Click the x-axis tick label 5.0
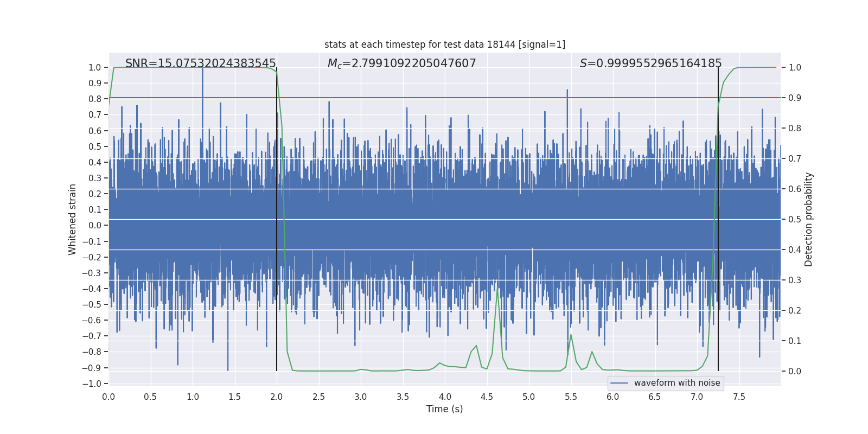Image resolution: width=868 pixels, height=434 pixels. click(x=528, y=397)
